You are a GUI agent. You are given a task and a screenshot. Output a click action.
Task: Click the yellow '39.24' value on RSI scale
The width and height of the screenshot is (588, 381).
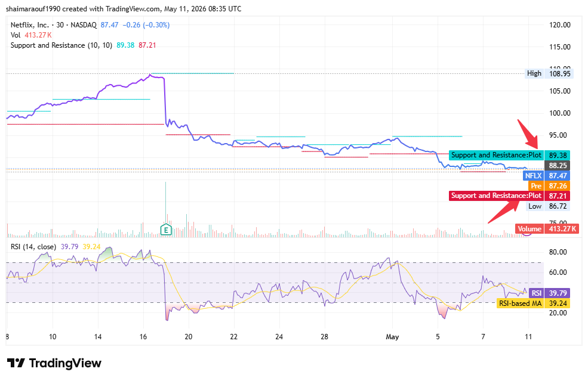pos(558,303)
